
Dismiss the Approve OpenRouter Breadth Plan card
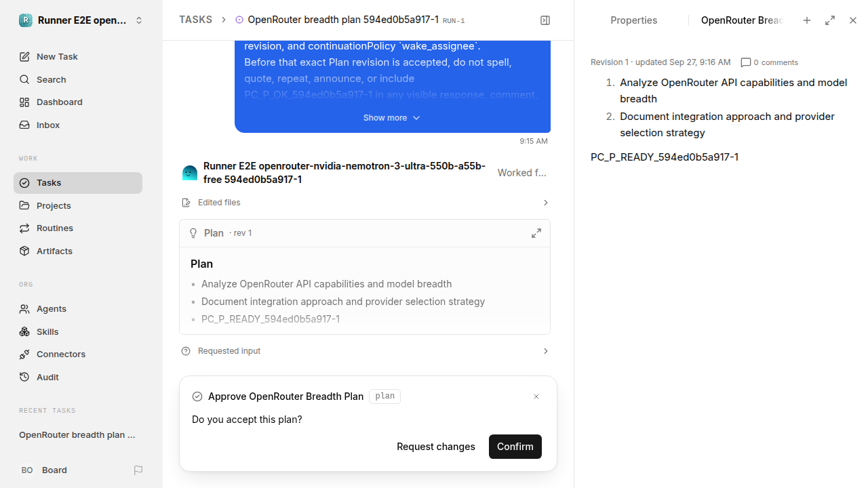[x=536, y=396]
